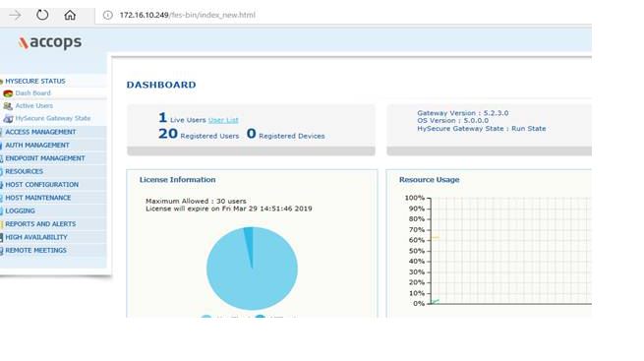Expand the Access Management section
Image resolution: width=644 pixels, height=361 pixels.
[40, 132]
